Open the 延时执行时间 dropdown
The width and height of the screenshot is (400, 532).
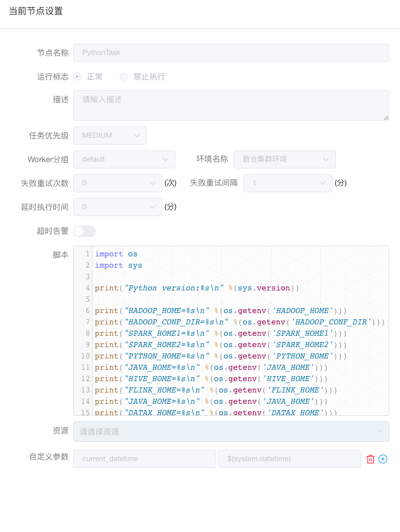(x=117, y=206)
